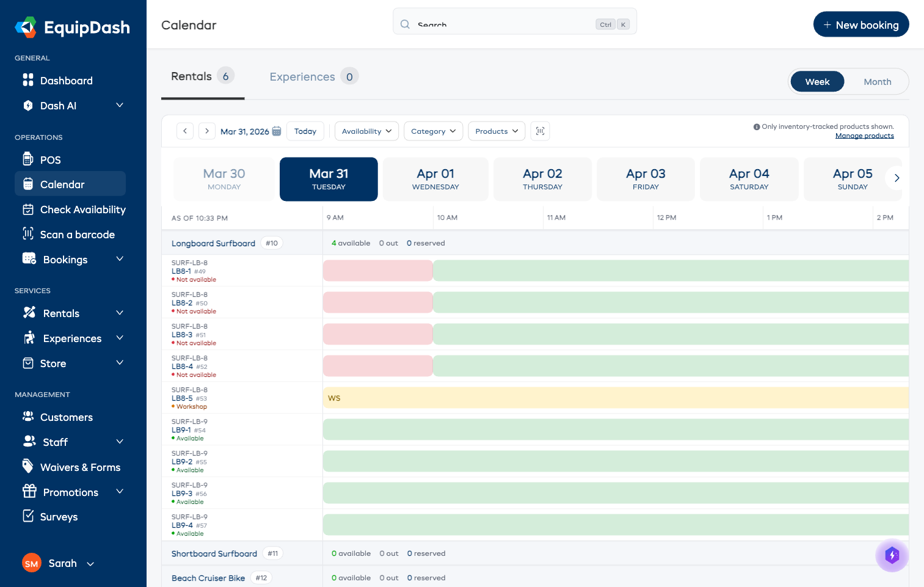Select the Check Availability sidebar icon
This screenshot has width=924, height=587.
[x=28, y=210]
